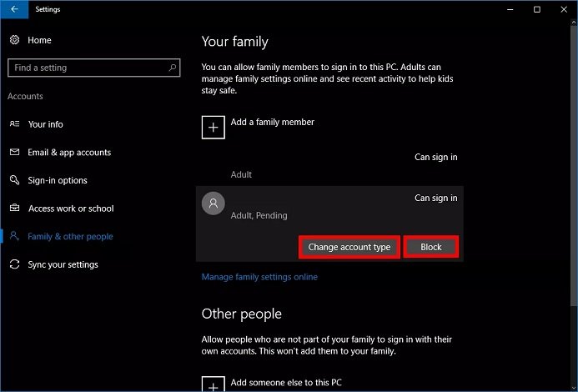
Task: Click the Sync your settings icon
Action: click(14, 264)
